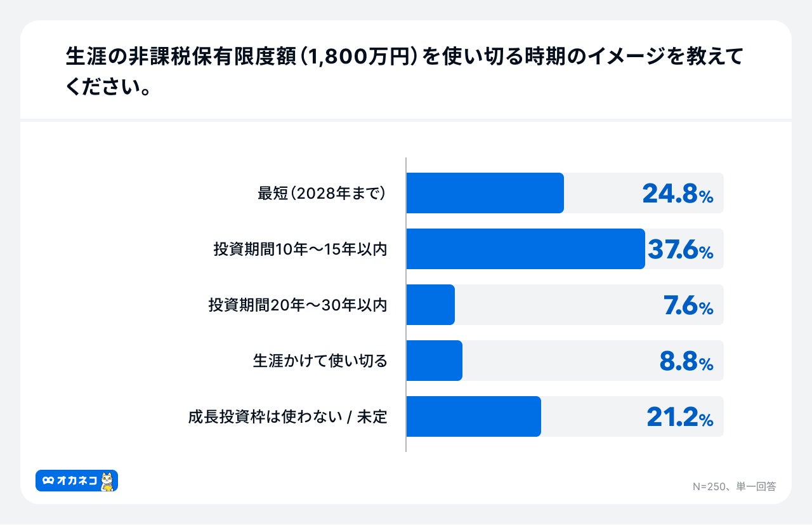
Task: Click the blue bar for 生涯かけて使い切る
Action: pos(434,361)
